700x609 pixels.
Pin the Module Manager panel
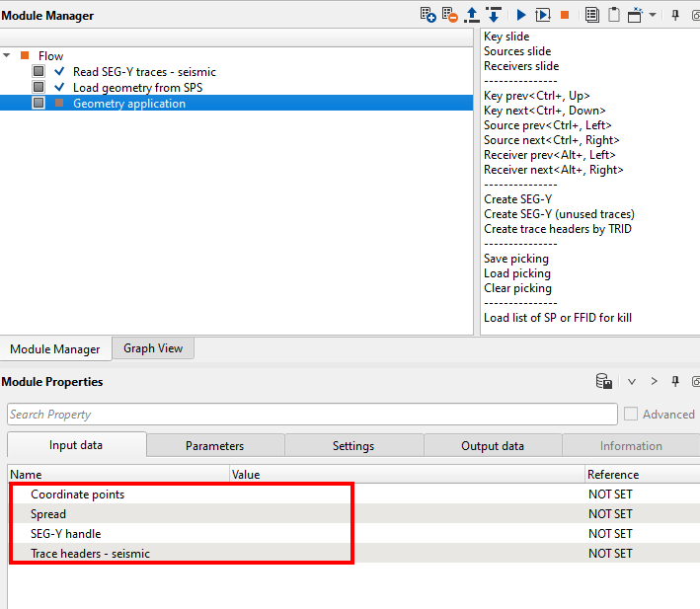point(675,15)
